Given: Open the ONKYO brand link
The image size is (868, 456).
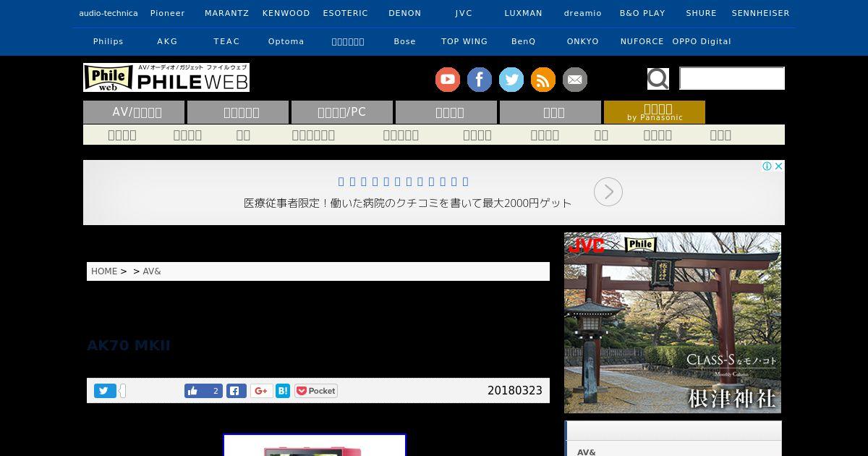Looking at the screenshot, I should click(x=583, y=41).
